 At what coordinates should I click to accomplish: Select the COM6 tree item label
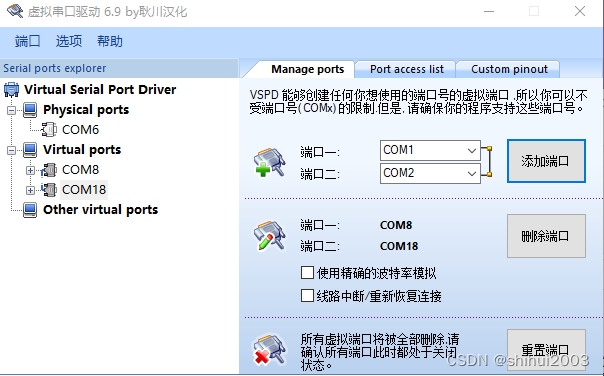[x=81, y=130]
